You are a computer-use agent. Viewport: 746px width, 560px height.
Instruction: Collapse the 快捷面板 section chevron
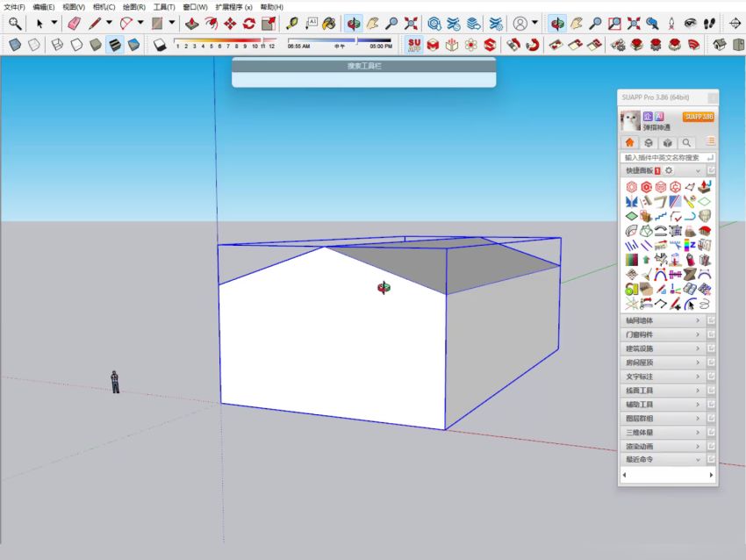coord(698,171)
